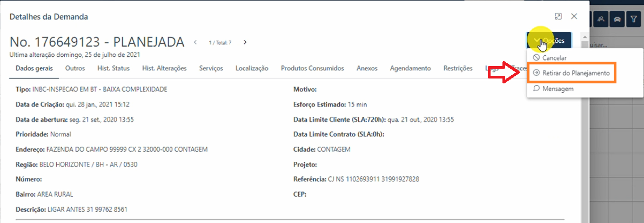Switch to the Restrições tab
This screenshot has height=223, width=644.
tap(458, 68)
